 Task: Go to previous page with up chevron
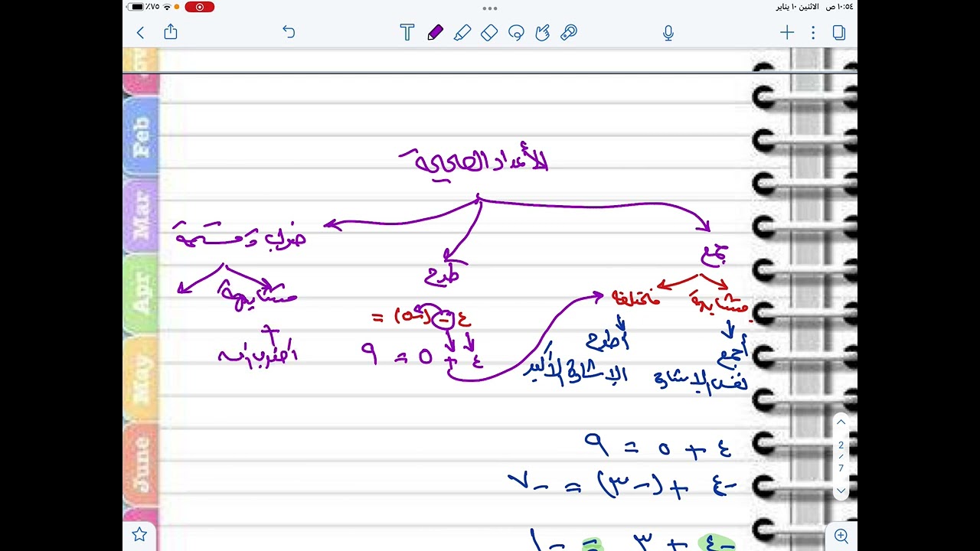[841, 422]
